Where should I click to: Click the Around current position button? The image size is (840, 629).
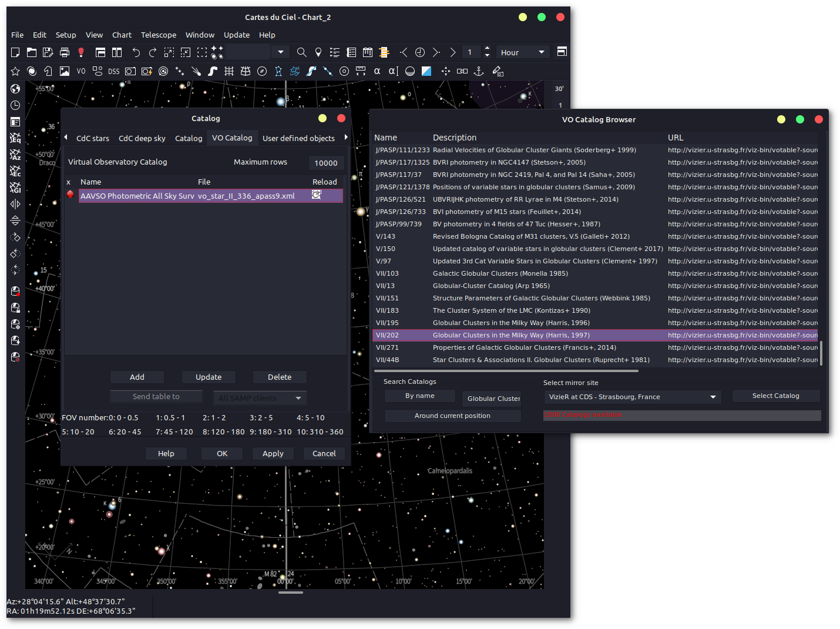[452, 416]
